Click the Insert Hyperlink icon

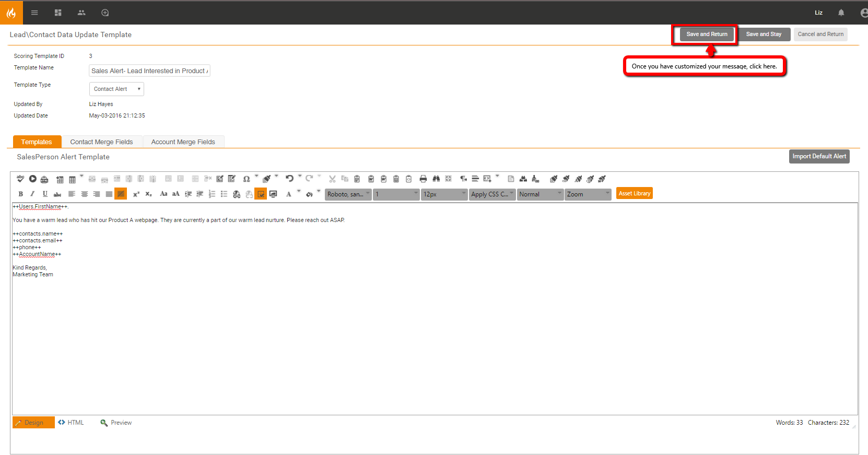237,194
